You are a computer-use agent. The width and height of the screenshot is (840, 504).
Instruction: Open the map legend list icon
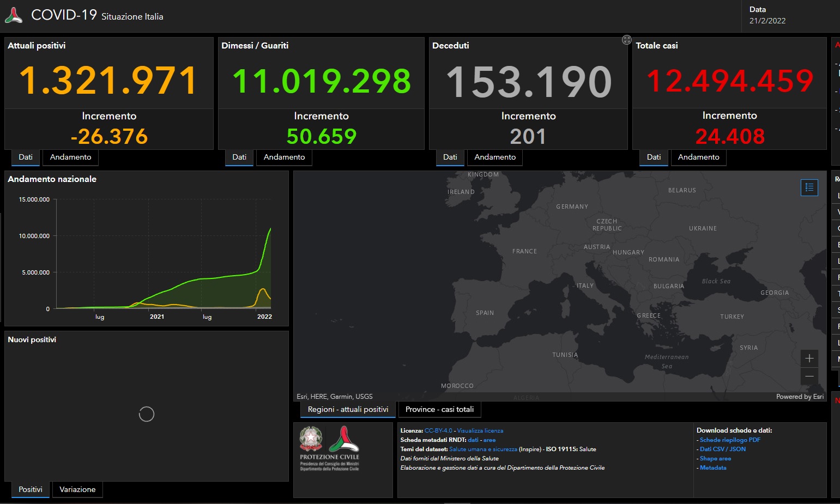(x=809, y=187)
